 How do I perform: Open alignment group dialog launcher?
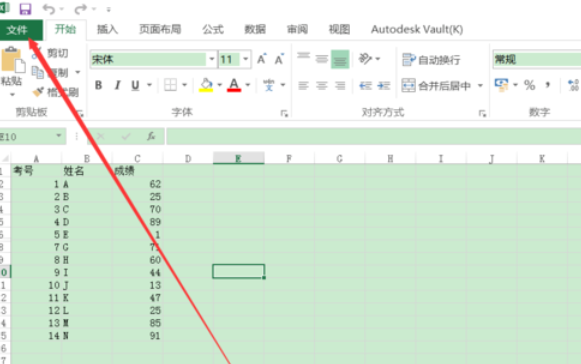482,113
